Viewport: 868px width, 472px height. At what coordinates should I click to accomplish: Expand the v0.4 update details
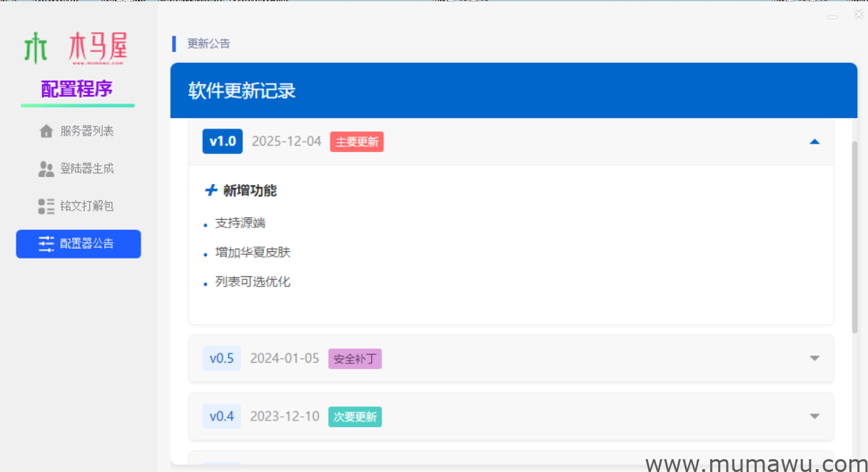click(814, 416)
